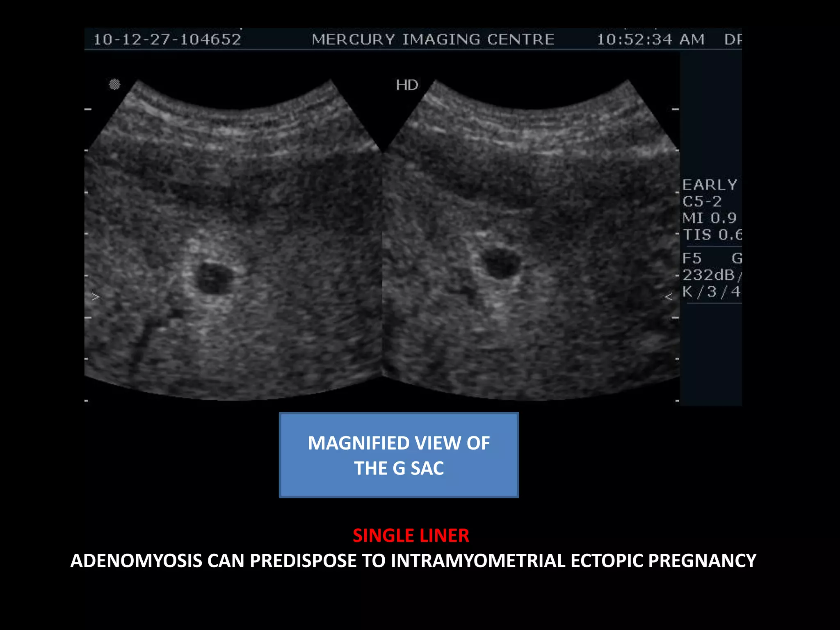
Task: Click the '10:52:34 AM' timestamp
Action: pyautogui.click(x=651, y=39)
